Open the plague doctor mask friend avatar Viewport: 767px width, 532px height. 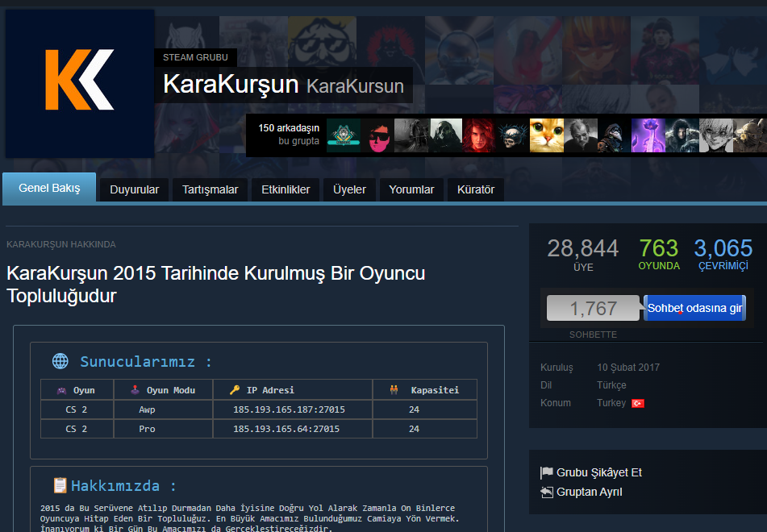tap(615, 135)
